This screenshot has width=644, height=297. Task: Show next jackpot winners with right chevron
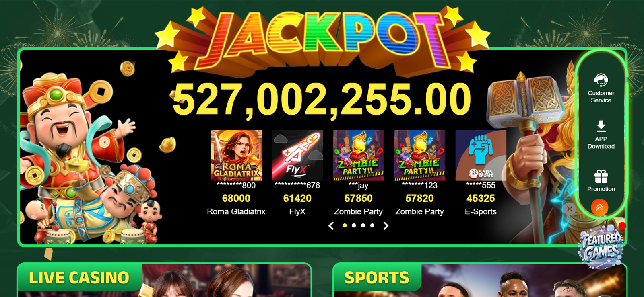[x=386, y=226]
